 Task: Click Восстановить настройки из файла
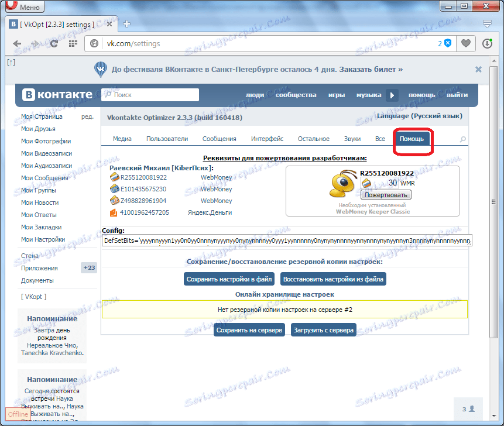[333, 279]
